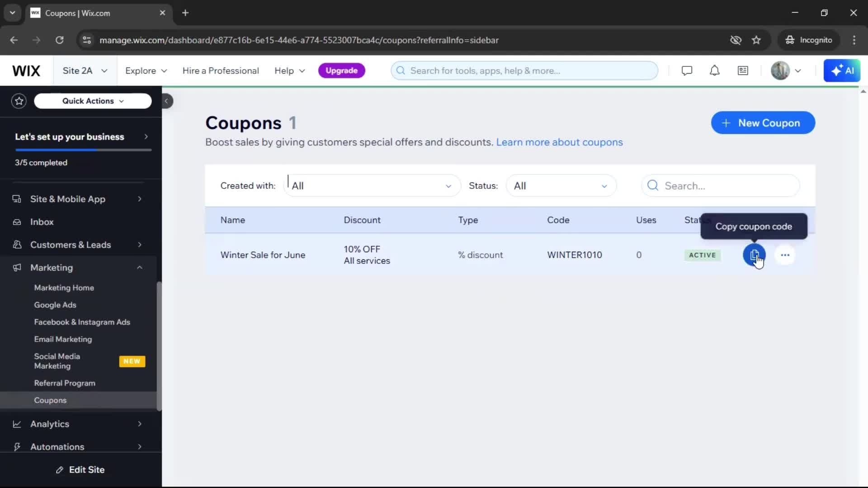Open the user profile avatar
868x488 pixels.
point(780,70)
